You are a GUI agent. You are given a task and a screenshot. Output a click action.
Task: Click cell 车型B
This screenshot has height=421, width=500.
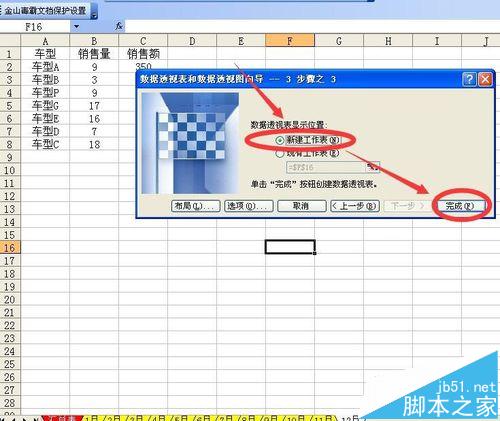(x=45, y=80)
